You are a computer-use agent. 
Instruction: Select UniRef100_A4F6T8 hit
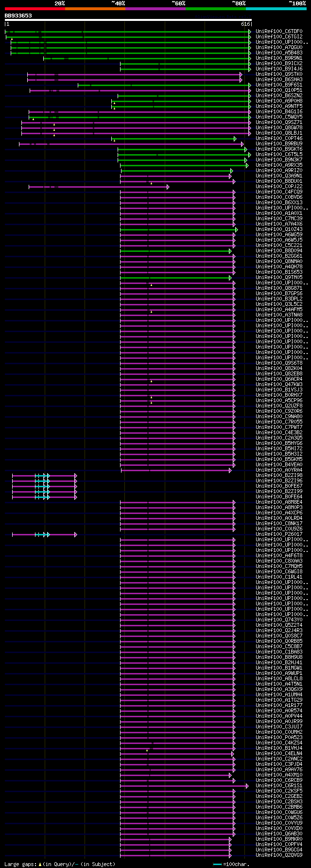point(279,556)
